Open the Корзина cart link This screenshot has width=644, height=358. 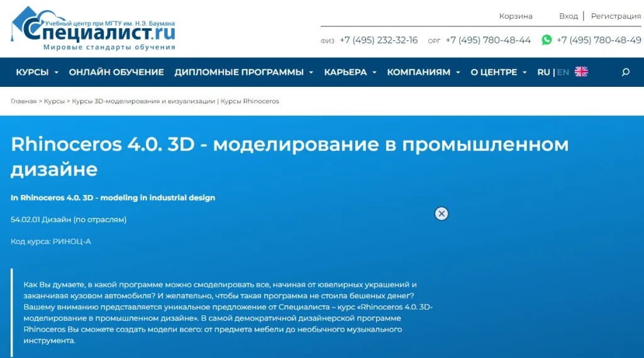tap(516, 16)
